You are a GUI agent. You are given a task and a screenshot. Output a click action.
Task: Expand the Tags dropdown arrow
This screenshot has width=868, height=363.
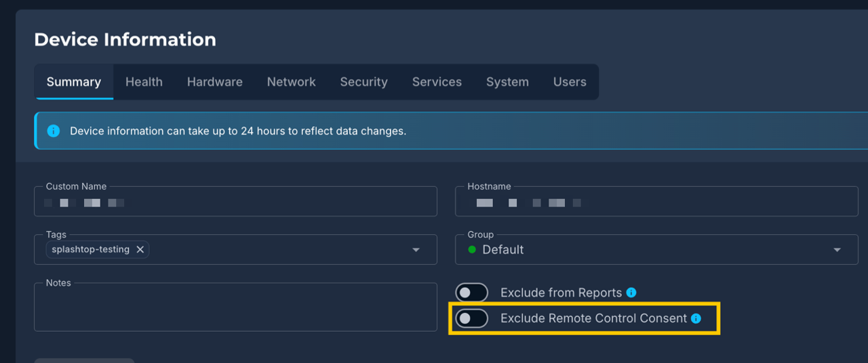tap(416, 250)
